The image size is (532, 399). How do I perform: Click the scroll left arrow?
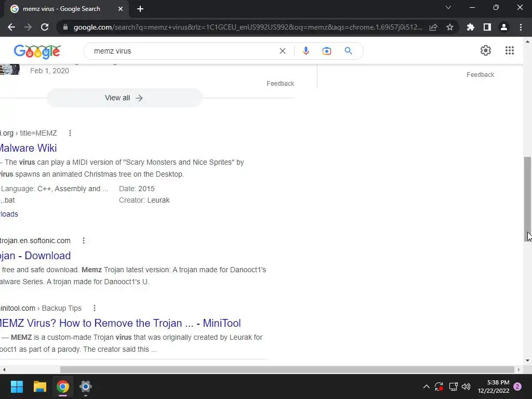click(4, 369)
